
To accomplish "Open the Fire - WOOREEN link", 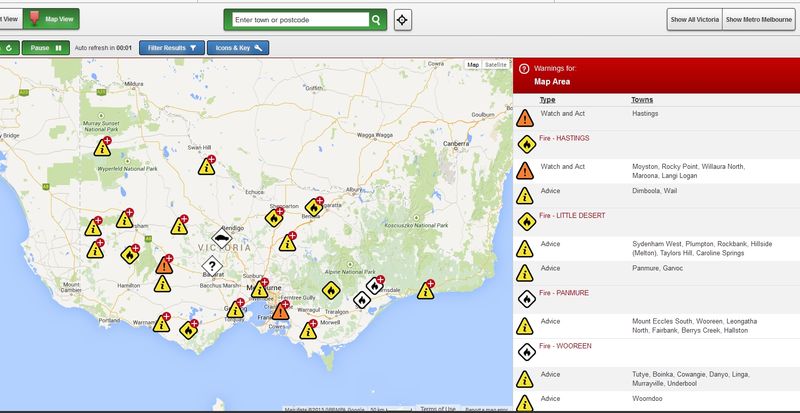I will point(565,346).
